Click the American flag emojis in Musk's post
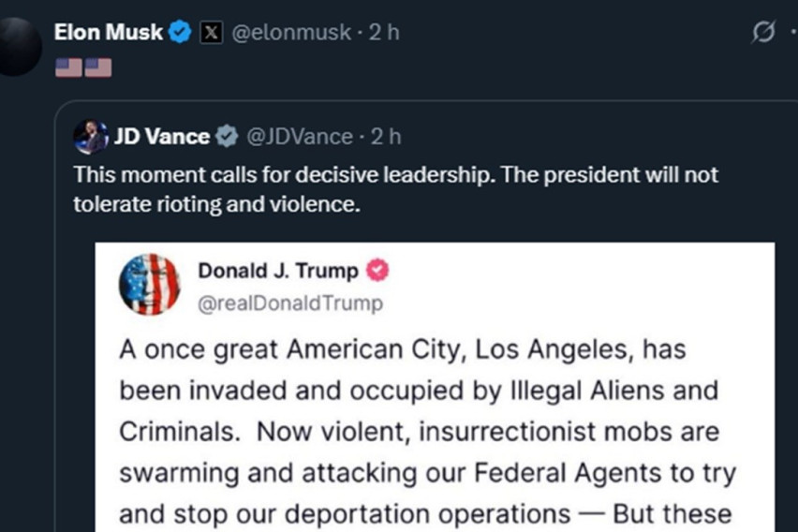798x532 pixels. point(82,67)
